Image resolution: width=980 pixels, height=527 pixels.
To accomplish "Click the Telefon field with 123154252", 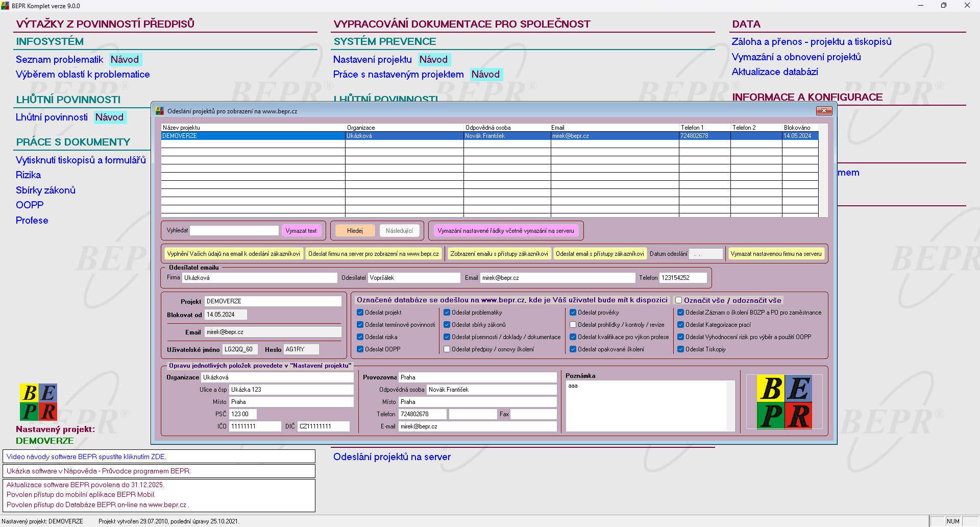I will pyautogui.click(x=683, y=278).
